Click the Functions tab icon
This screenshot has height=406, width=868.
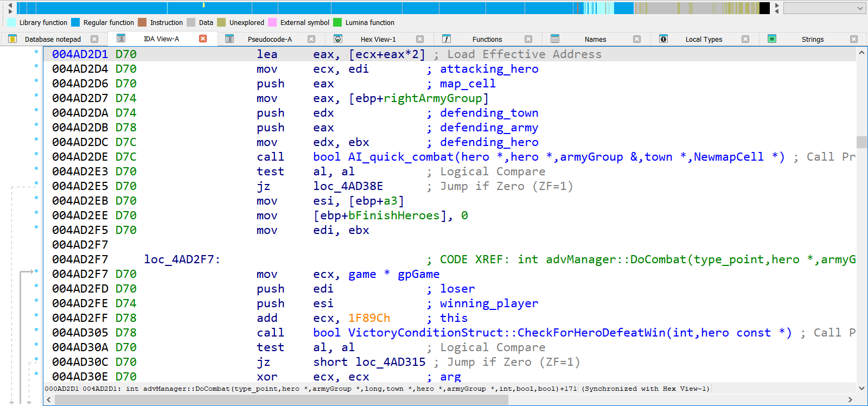point(446,39)
